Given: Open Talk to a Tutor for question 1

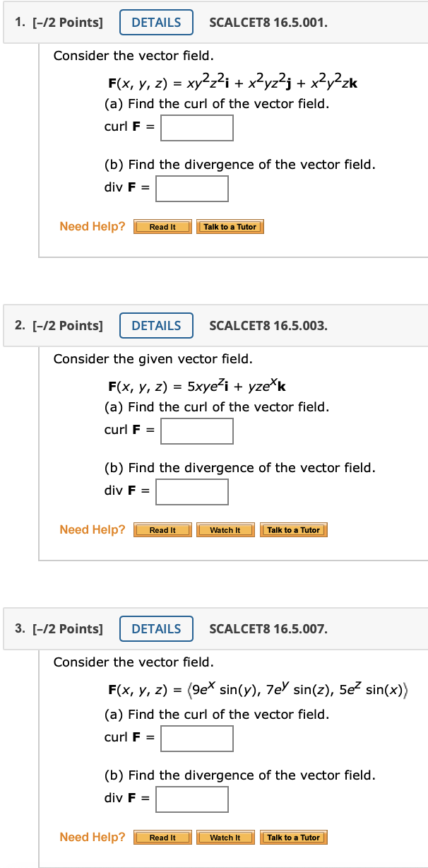Looking at the screenshot, I should (230, 227).
